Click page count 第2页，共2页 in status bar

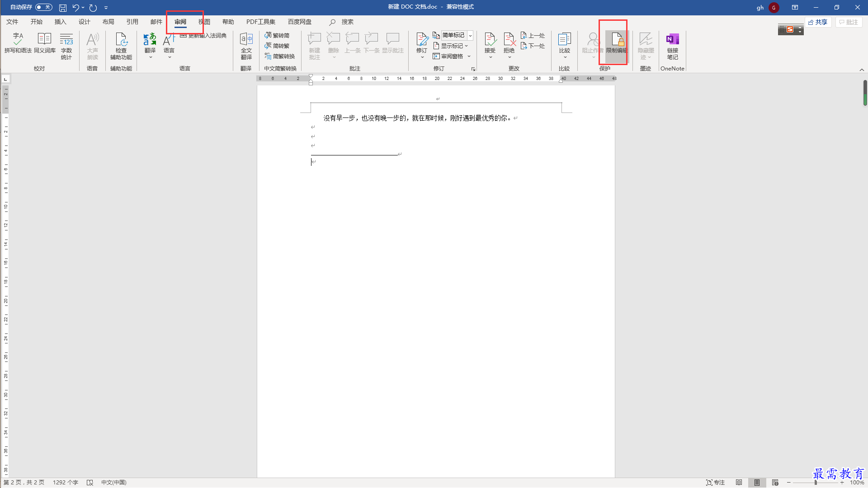(x=24, y=483)
